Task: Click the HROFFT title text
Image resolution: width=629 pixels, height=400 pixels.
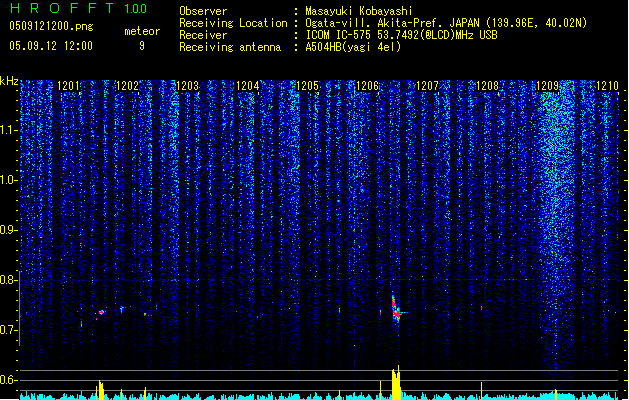Action: [x=62, y=8]
